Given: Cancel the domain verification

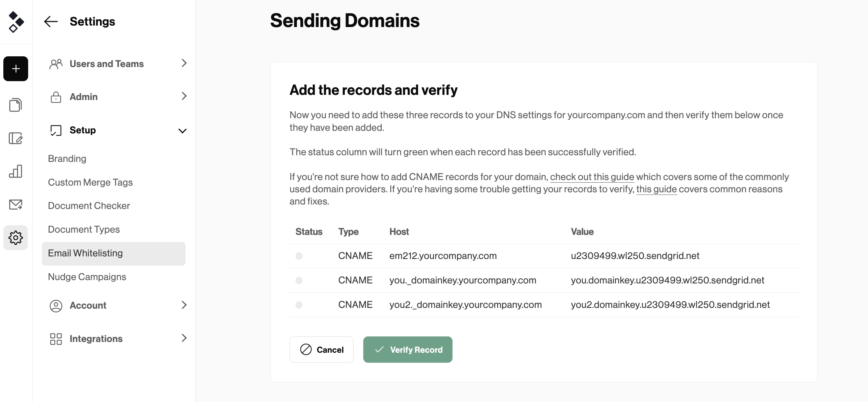Looking at the screenshot, I should [x=321, y=349].
